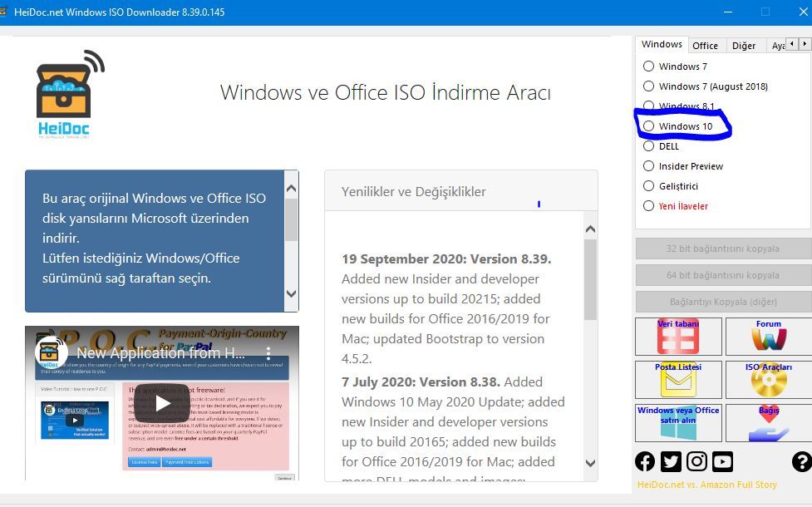The height and width of the screenshot is (507, 812).
Task: Select the Geliştirici radio button
Action: click(x=648, y=186)
